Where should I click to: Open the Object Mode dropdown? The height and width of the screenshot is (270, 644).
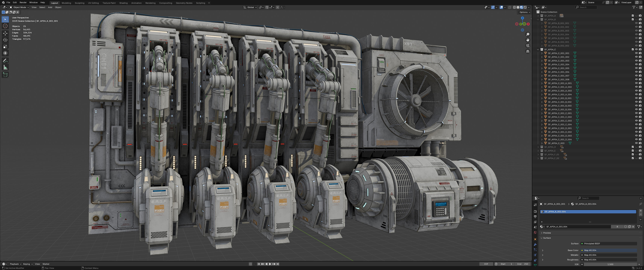pyautogui.click(x=19, y=7)
